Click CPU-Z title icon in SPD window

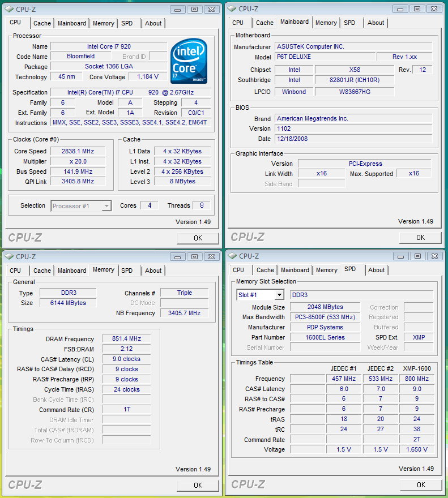(x=232, y=256)
